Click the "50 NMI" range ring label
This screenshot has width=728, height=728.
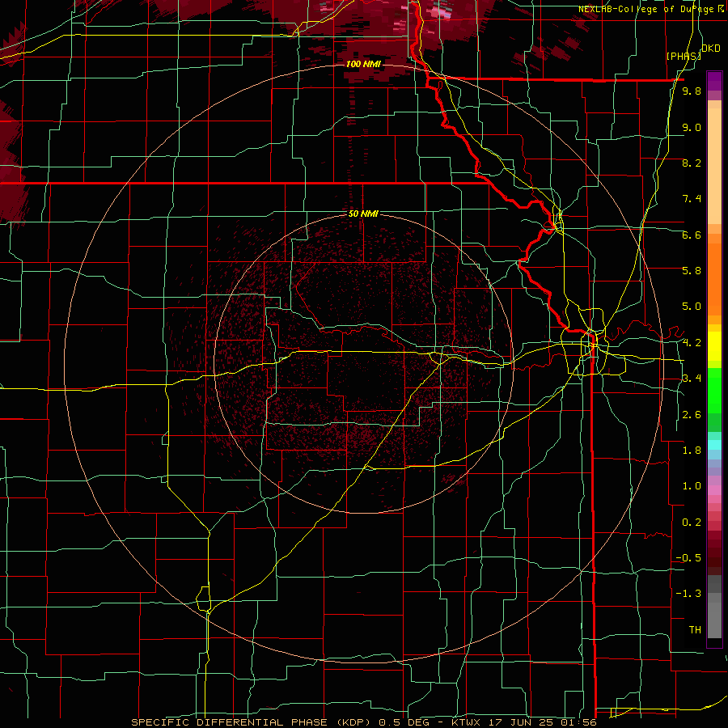pos(363,214)
